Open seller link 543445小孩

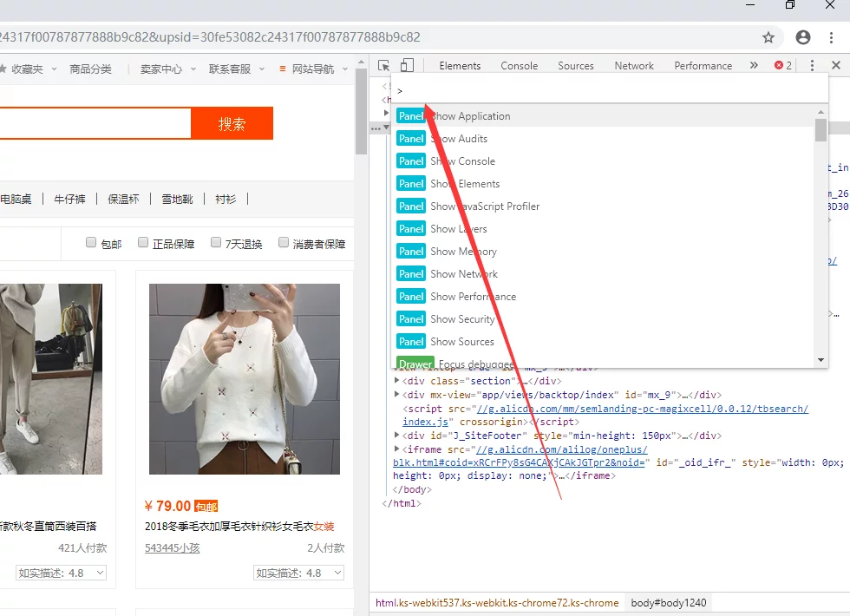click(173, 548)
